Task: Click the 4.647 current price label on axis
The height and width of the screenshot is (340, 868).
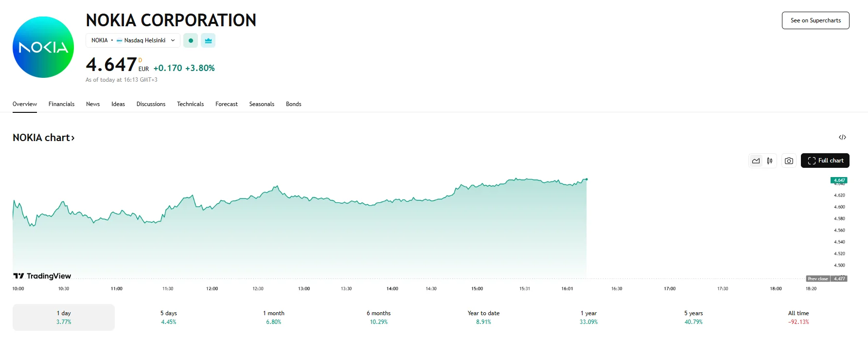Action: tap(839, 180)
